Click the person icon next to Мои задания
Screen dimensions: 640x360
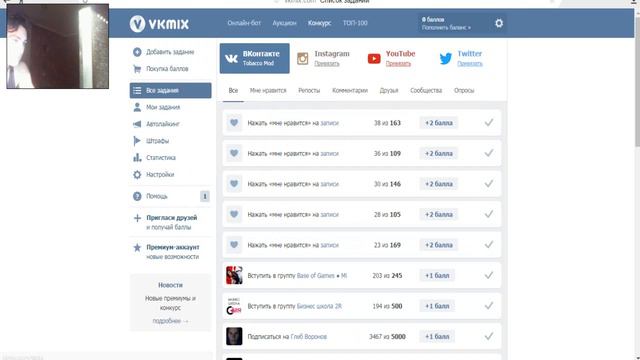[137, 107]
